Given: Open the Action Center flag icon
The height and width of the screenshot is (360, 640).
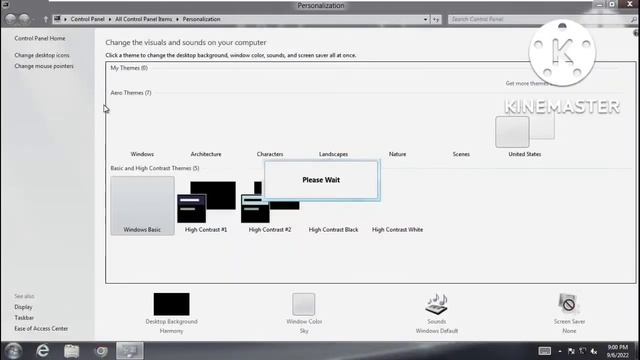Looking at the screenshot, I should click(x=571, y=351).
